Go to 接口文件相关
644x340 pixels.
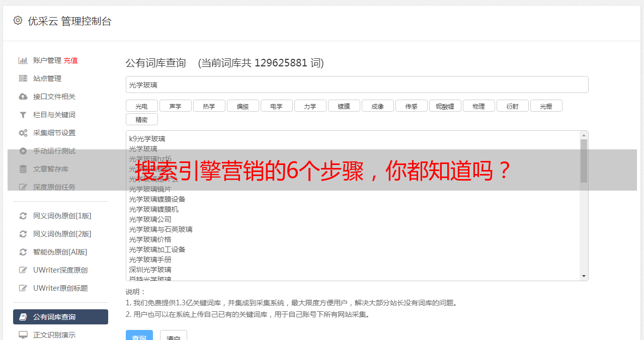54,97
